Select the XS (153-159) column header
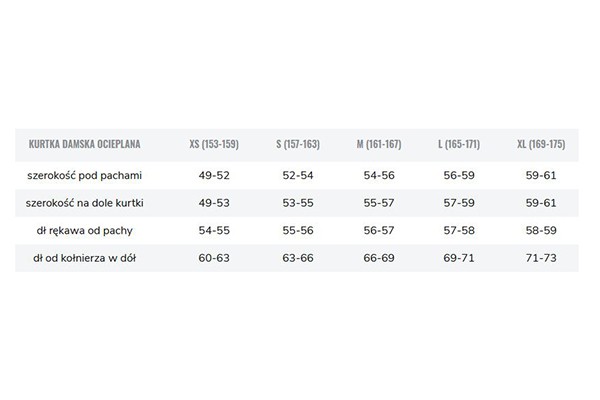 [214, 144]
